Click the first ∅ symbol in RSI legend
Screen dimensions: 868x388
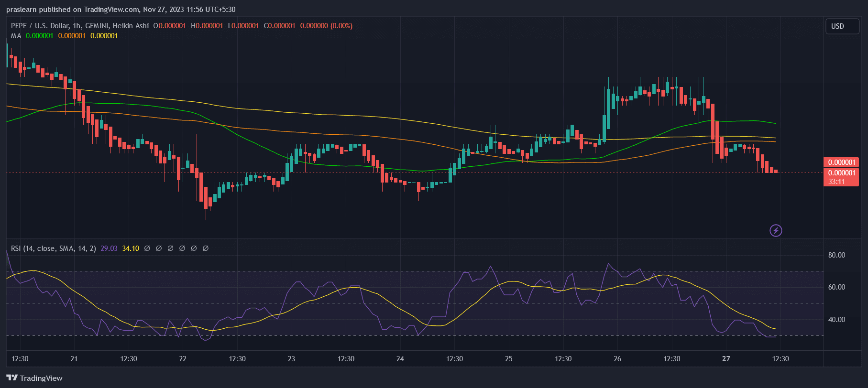click(147, 248)
